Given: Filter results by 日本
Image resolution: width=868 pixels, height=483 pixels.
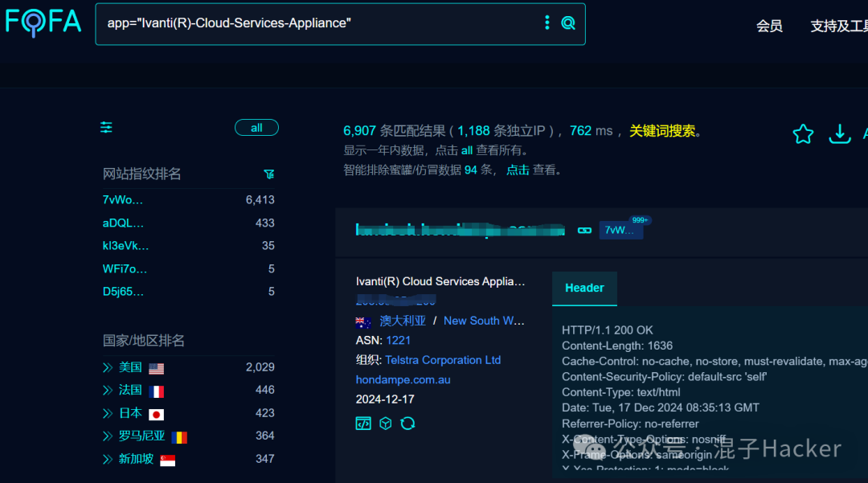Looking at the screenshot, I should 130,414.
